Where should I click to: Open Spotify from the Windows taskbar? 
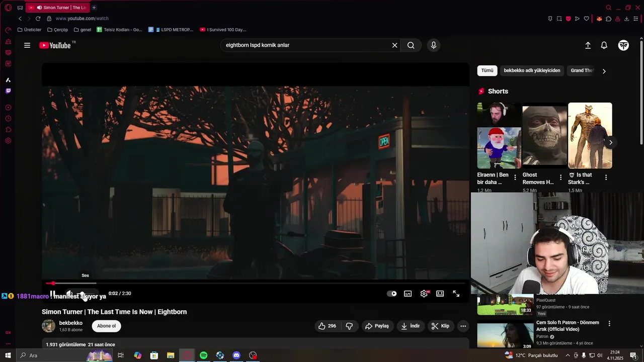point(203,355)
